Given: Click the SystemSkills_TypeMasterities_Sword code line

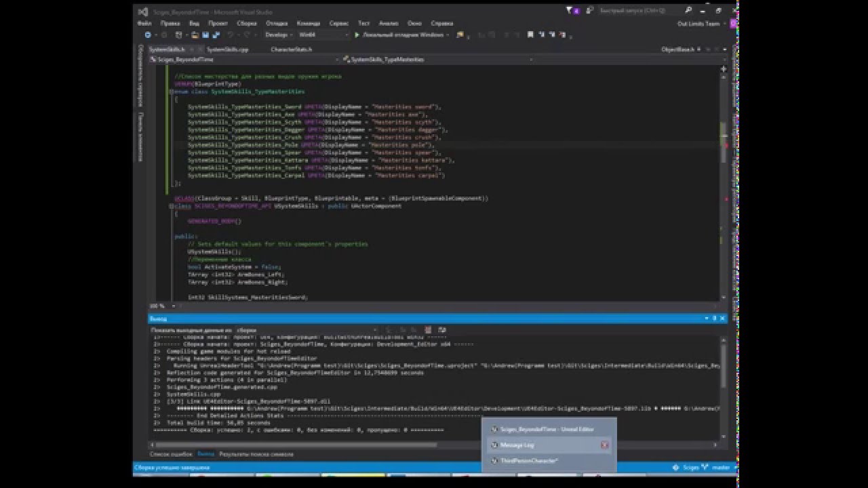Looking at the screenshot, I should (x=314, y=107).
